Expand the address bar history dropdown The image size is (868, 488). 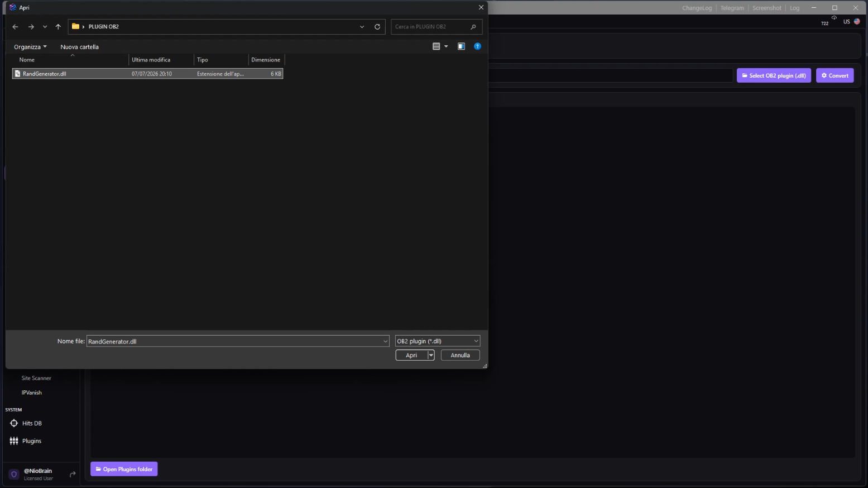click(x=362, y=27)
